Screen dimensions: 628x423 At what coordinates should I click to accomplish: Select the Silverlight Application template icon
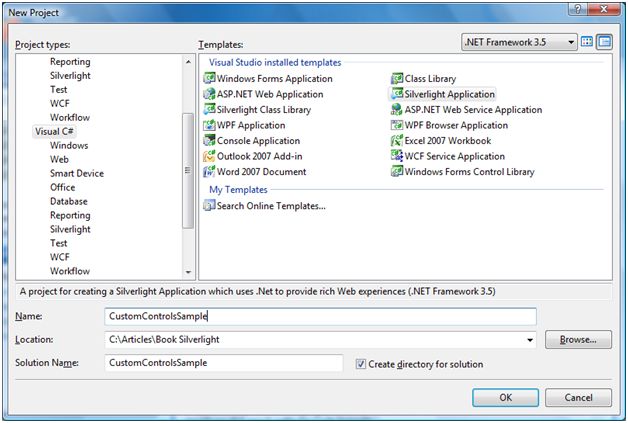(397, 94)
